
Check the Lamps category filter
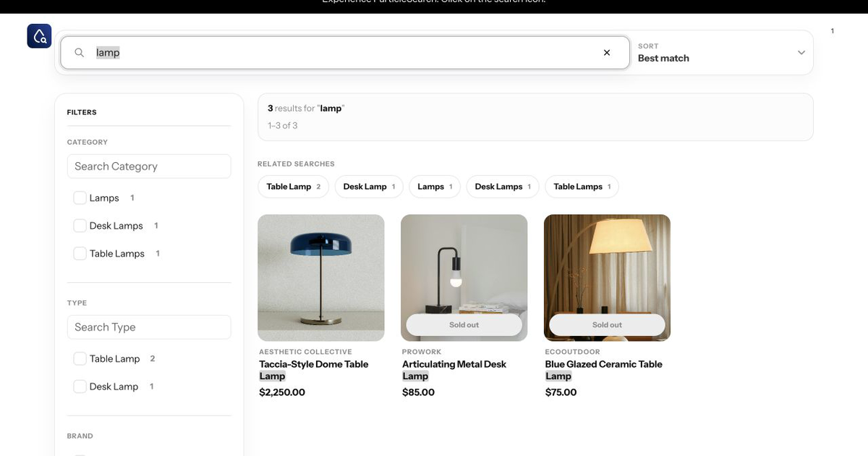[80, 198]
